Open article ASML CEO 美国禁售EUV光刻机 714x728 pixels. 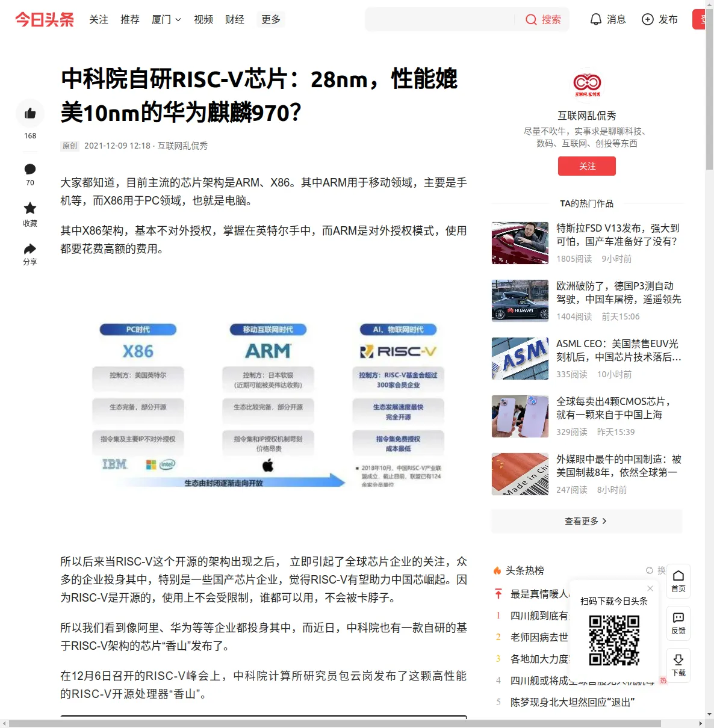[619, 350]
